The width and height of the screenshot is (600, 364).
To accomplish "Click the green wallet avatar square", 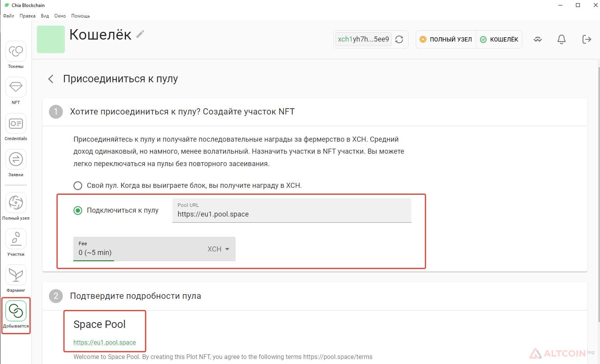I will click(x=51, y=39).
